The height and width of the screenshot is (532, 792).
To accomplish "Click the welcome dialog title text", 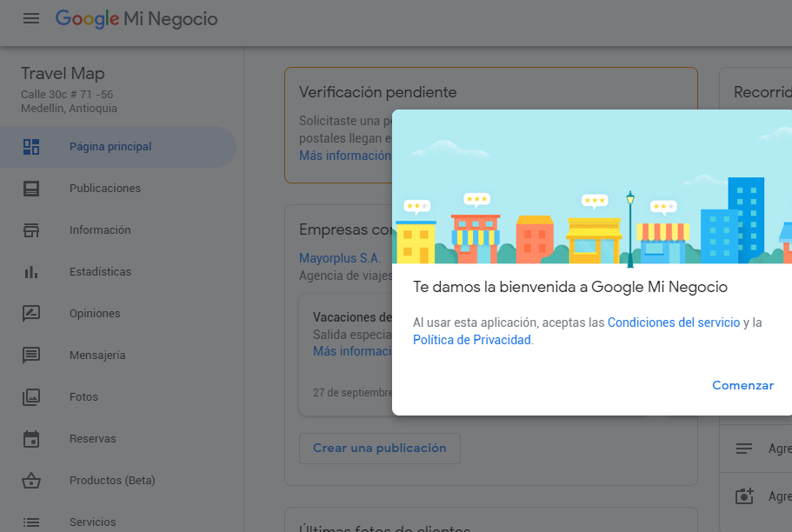I will point(570,287).
